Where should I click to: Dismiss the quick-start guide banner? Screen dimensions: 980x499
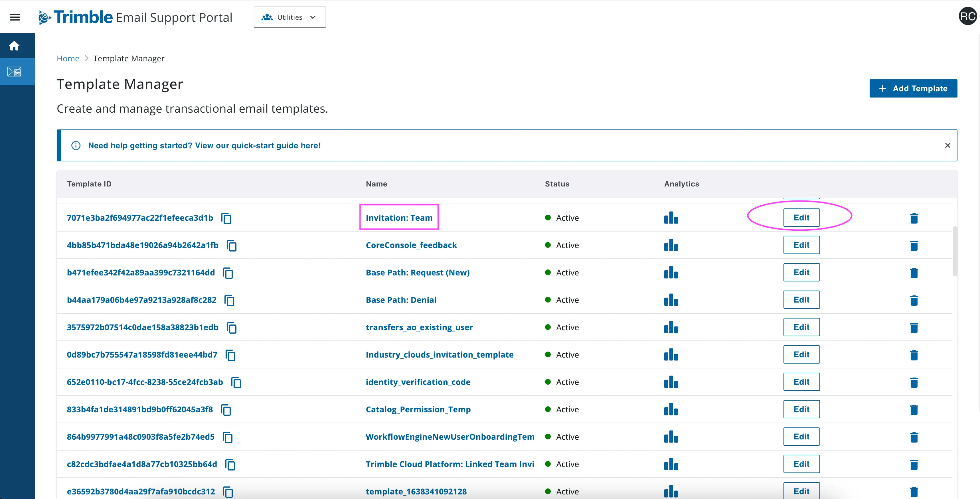947,146
